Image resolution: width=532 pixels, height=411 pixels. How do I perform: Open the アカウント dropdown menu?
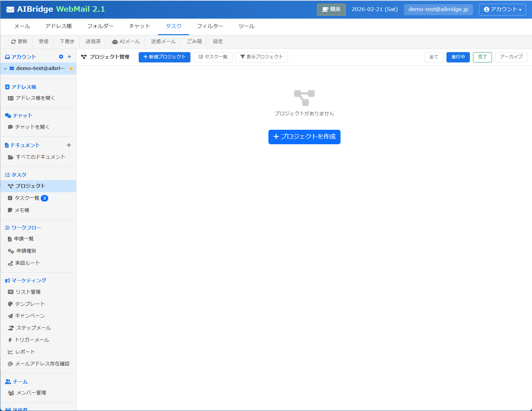click(x=502, y=9)
